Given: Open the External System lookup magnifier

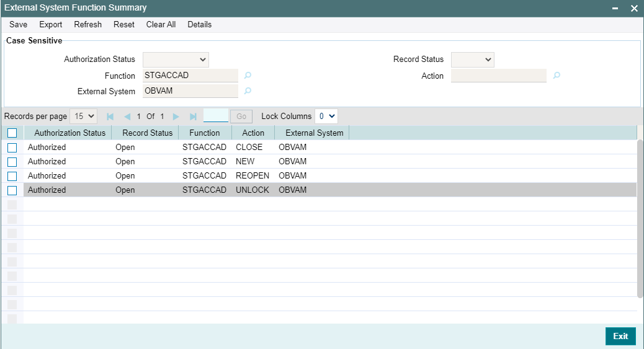Looking at the screenshot, I should (x=248, y=91).
